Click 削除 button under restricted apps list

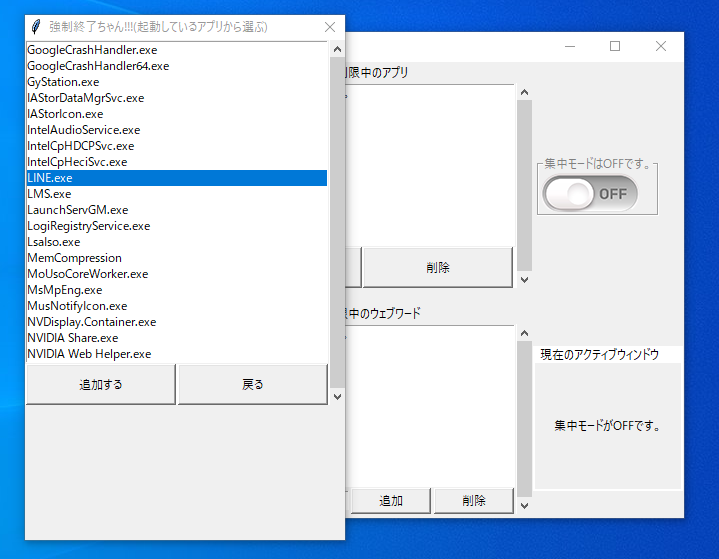(x=437, y=268)
